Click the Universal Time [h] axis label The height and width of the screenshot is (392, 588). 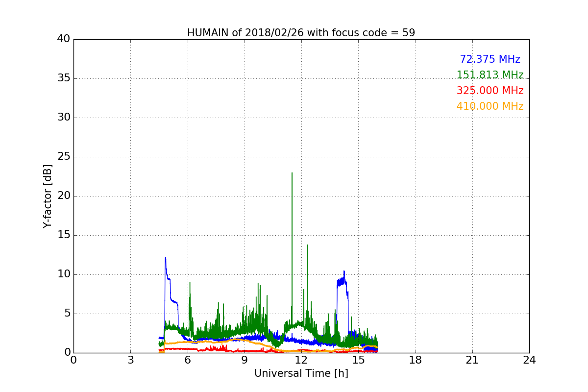click(x=301, y=373)
